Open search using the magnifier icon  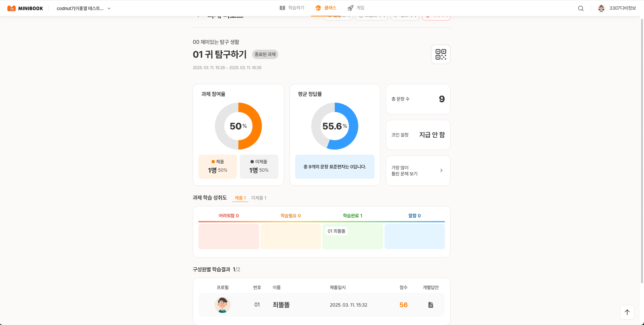pyautogui.click(x=581, y=8)
